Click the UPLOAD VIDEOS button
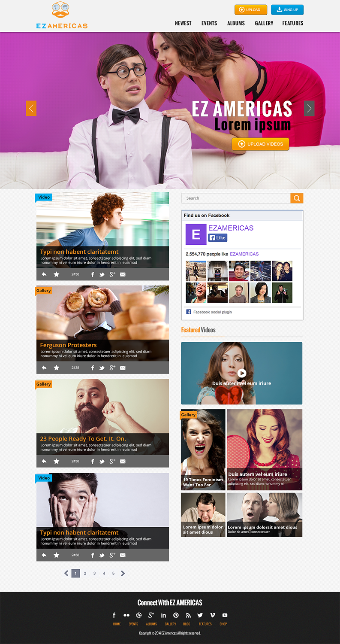The width and height of the screenshot is (340, 644). click(261, 144)
